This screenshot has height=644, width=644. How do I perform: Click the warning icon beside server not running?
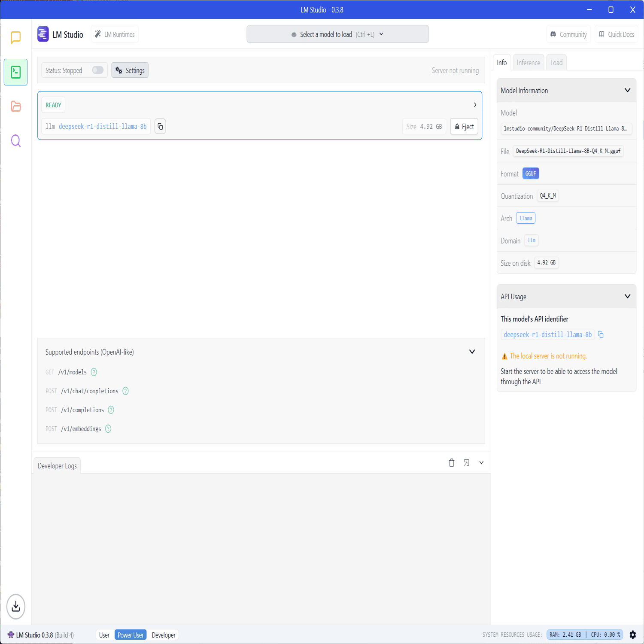coord(504,356)
